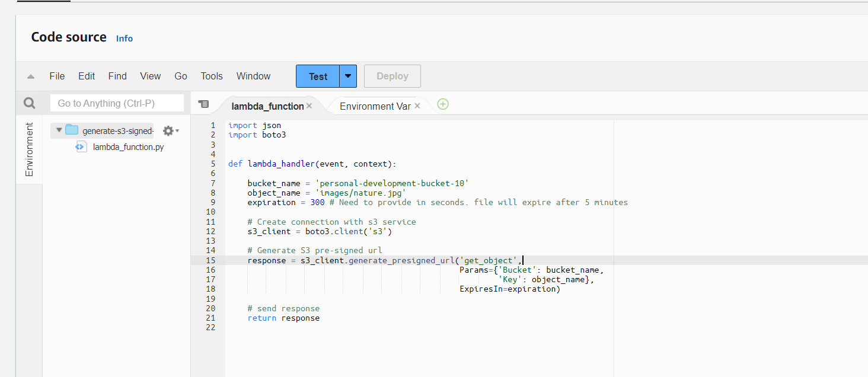Click line number 15 in the gutter
Screen dimensions: 868x377
(212, 260)
